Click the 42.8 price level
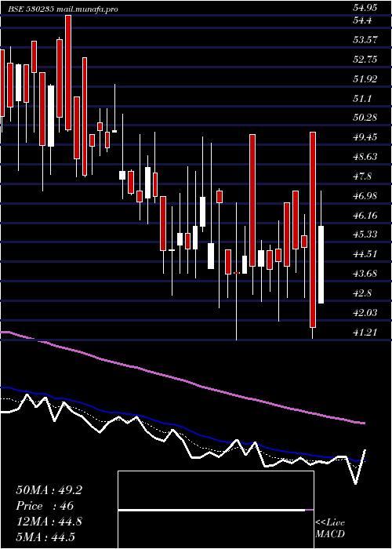 (x=362, y=293)
